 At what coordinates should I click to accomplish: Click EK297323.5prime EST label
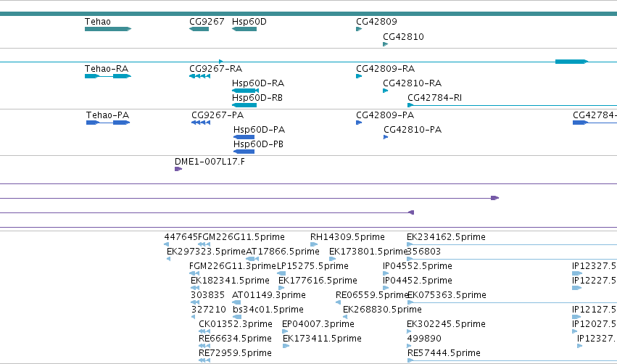[206, 252]
